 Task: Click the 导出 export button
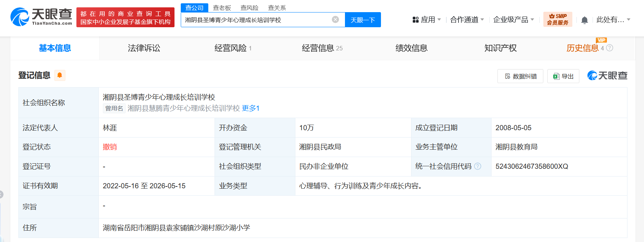[563, 76]
